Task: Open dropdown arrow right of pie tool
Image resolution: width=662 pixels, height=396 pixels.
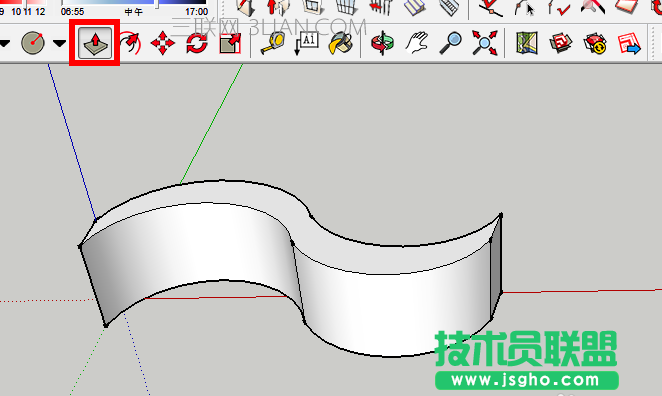Action: 59,43
